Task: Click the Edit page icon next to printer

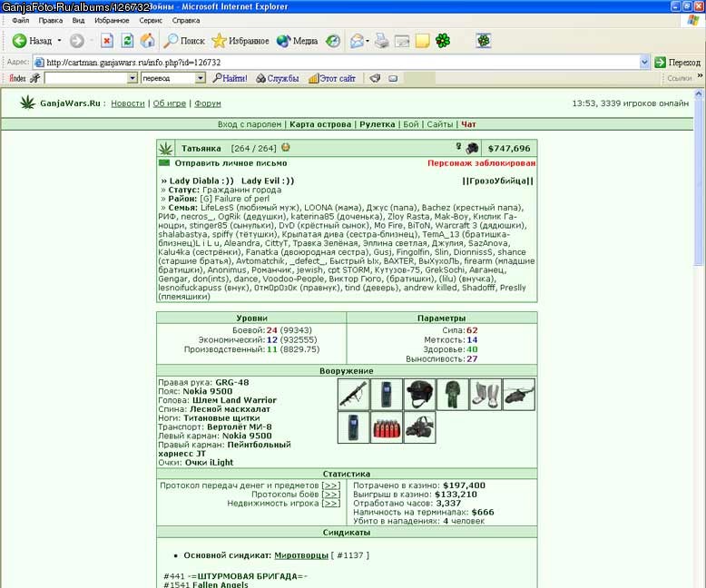Action: (402, 41)
